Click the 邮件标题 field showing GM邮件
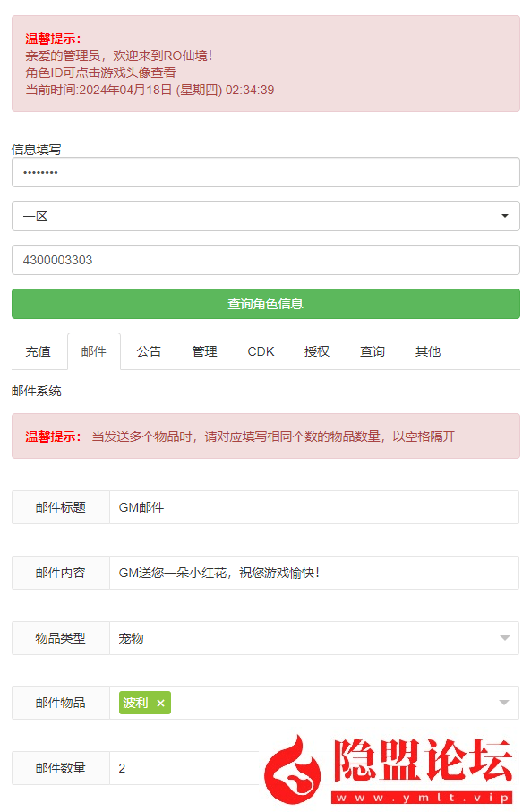This screenshot has height=812, width=531. coord(313,507)
